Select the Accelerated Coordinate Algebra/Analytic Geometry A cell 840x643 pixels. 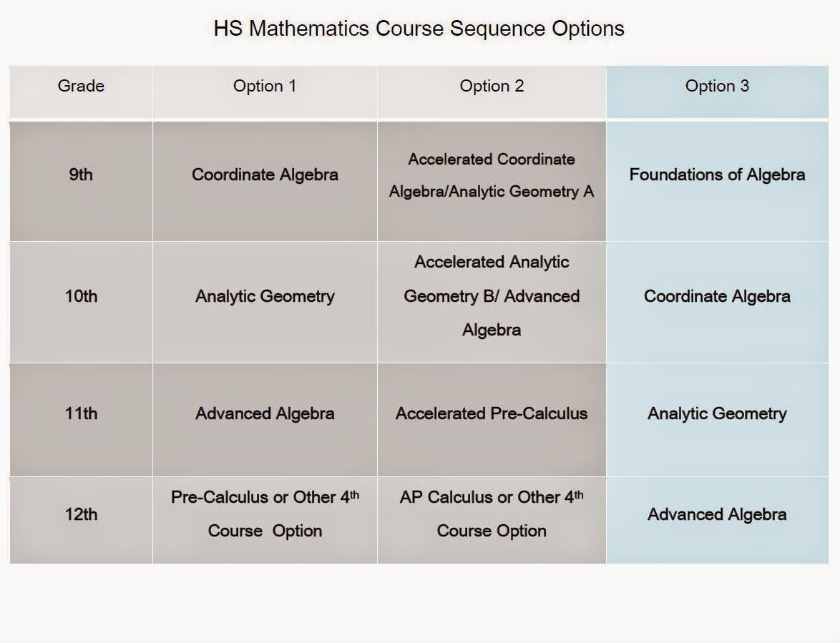click(492, 175)
